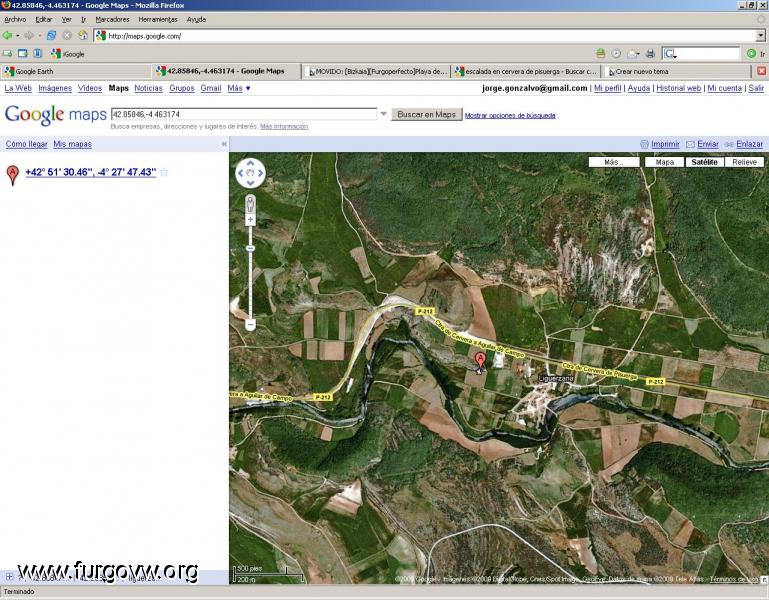Switch to the Google Earth tab
The width and height of the screenshot is (769, 600).
(75, 71)
